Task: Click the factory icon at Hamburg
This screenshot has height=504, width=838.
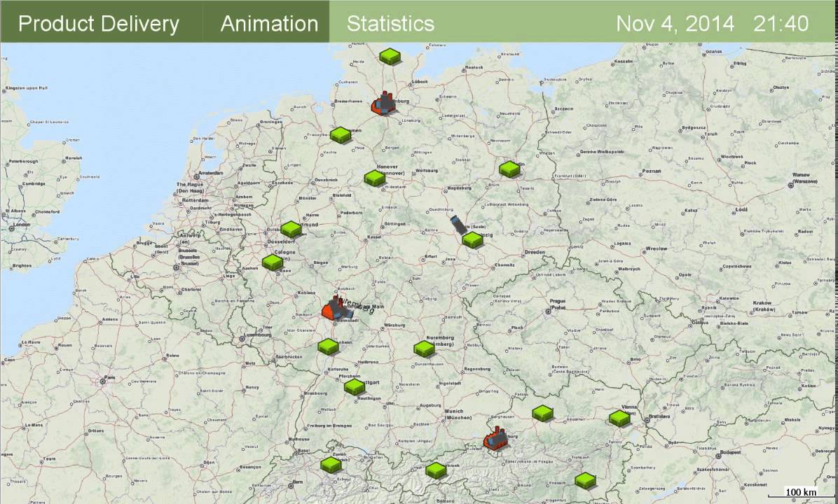Action: (x=383, y=104)
